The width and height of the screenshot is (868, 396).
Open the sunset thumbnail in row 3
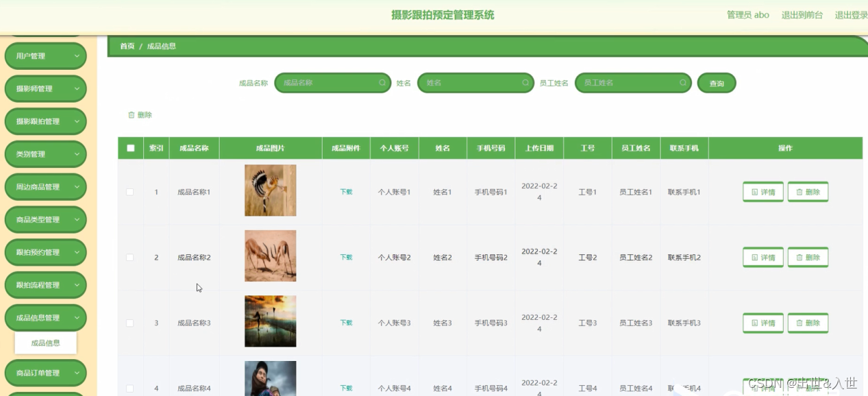271,321
